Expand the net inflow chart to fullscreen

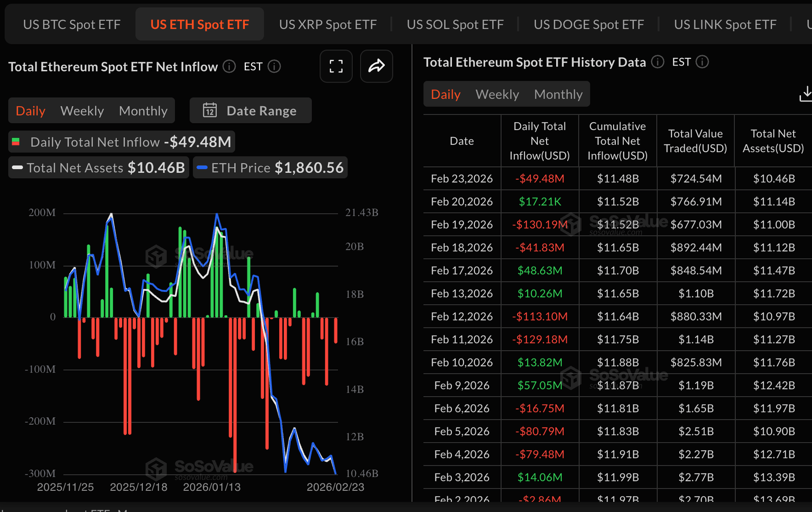coord(336,66)
